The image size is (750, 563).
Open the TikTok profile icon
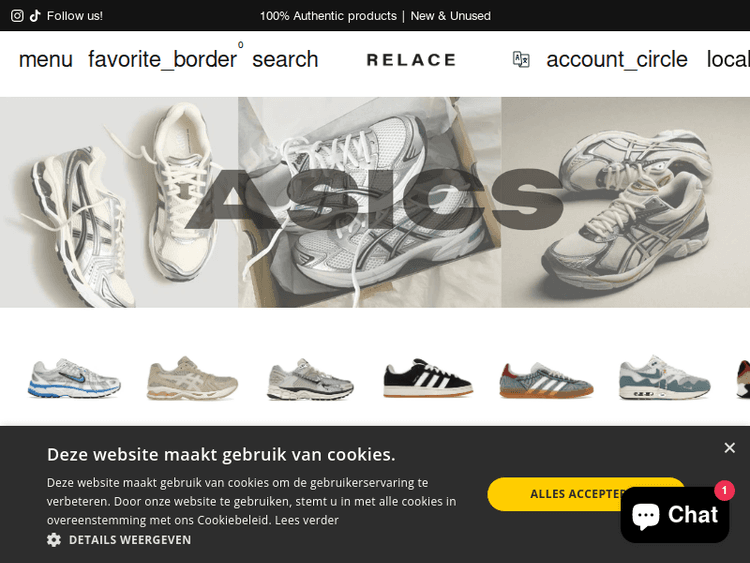point(35,16)
